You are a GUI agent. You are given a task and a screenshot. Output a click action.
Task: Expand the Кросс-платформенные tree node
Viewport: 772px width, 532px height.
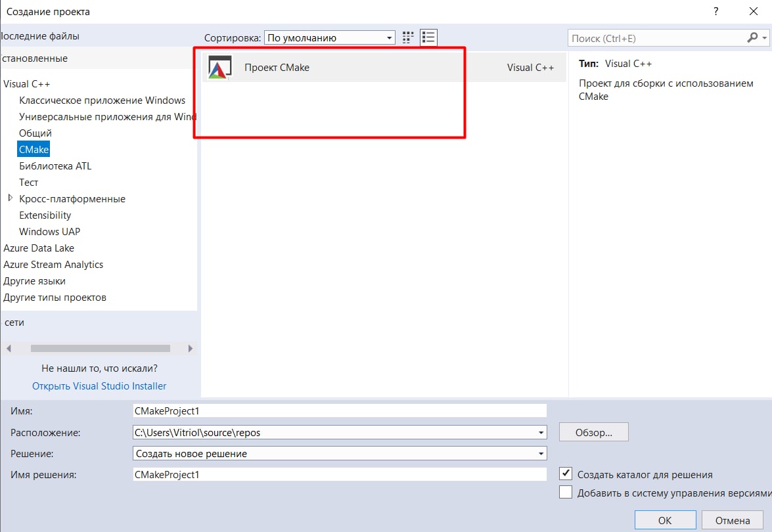click(11, 198)
